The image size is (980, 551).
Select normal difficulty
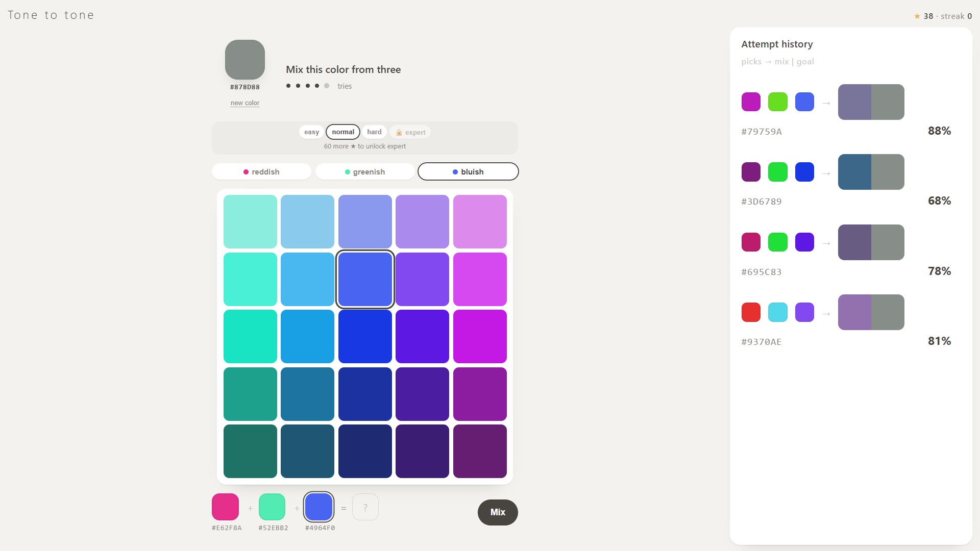(343, 132)
